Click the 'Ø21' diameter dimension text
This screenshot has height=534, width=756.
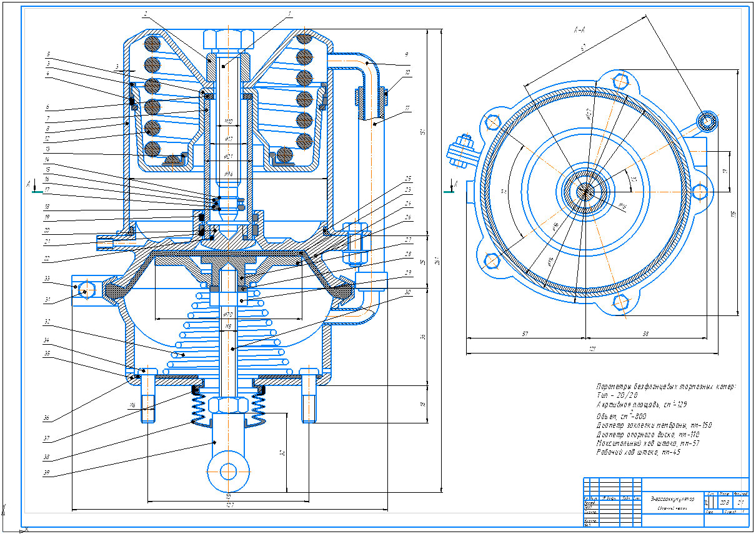click(229, 156)
